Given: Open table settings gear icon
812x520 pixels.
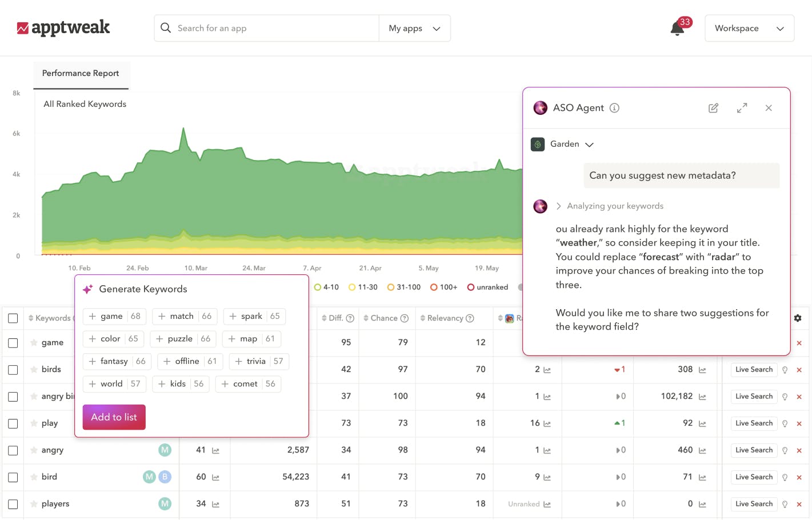Looking at the screenshot, I should pos(798,318).
